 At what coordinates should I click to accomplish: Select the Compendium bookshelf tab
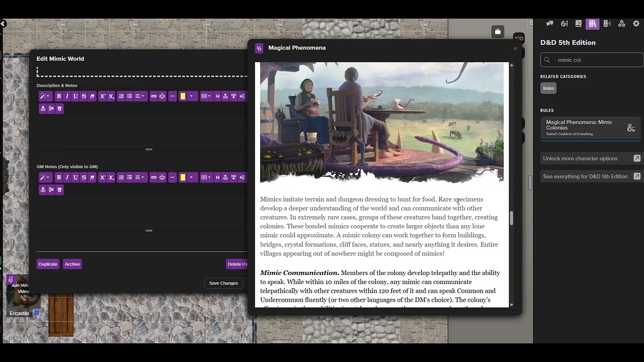[593, 24]
